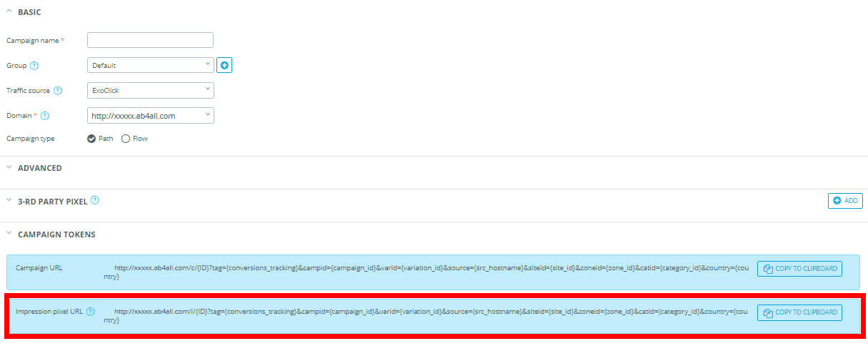Open the Traffic source dropdown showing ExoClick

coord(151,90)
